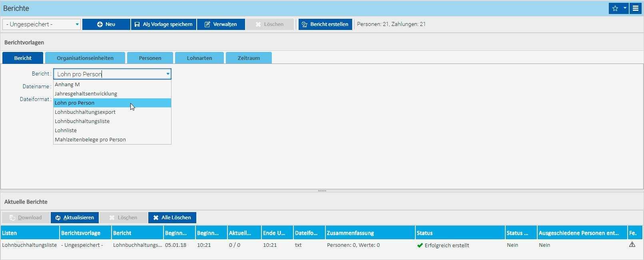Open the arrow next to the star icon
Image resolution: width=644 pixels, height=260 pixels.
[625, 8]
